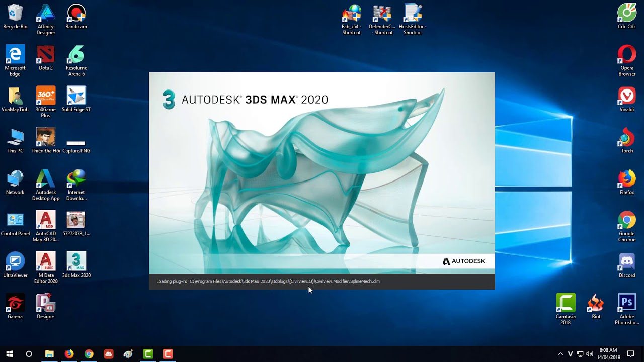
Task: Open the Recycle Bin icon
Action: (15, 17)
